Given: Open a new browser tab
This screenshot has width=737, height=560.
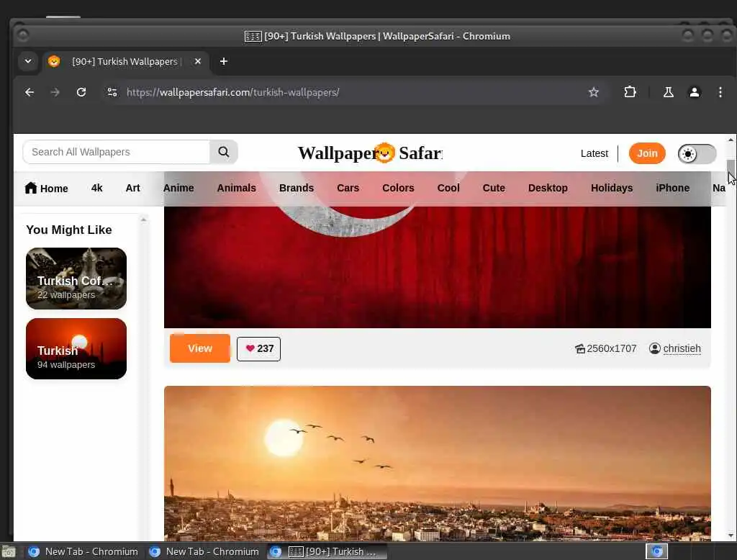Looking at the screenshot, I should coord(224,62).
